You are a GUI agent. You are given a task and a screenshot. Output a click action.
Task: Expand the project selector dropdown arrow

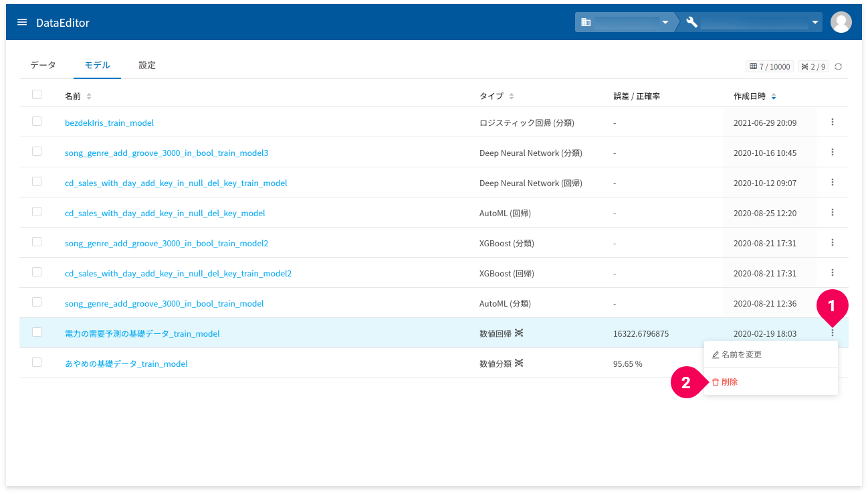click(815, 23)
